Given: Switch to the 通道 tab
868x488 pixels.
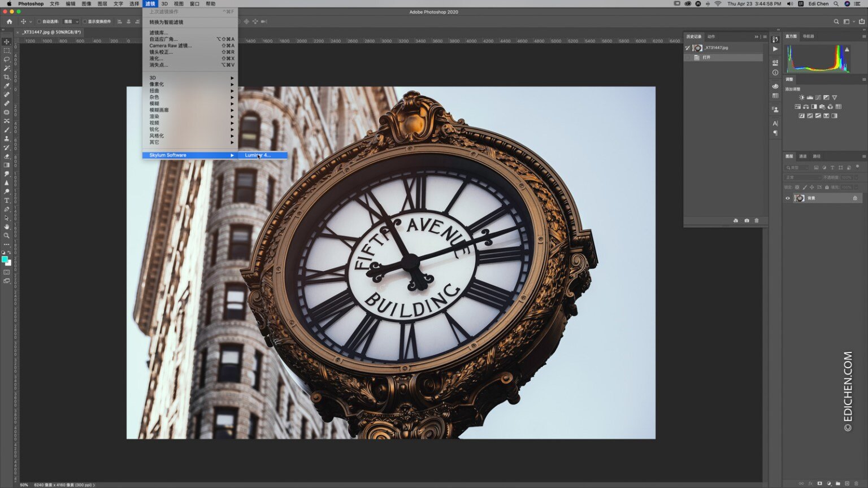Looking at the screenshot, I should coord(803,156).
